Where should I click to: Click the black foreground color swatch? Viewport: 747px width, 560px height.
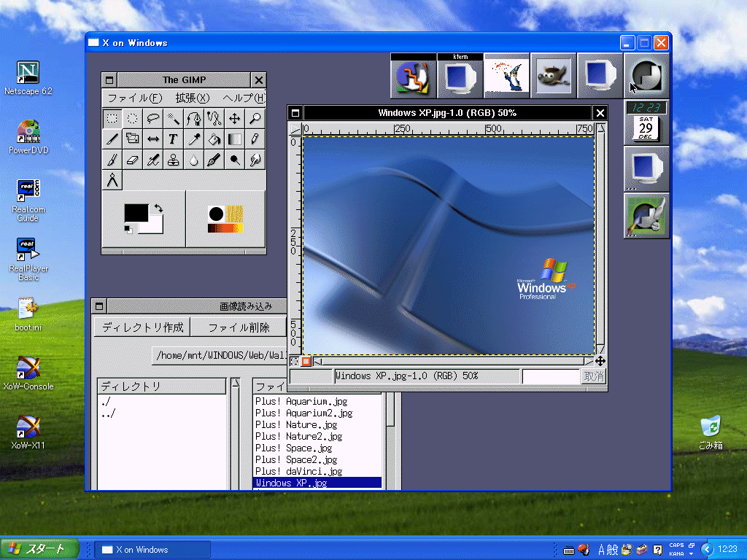(x=136, y=213)
